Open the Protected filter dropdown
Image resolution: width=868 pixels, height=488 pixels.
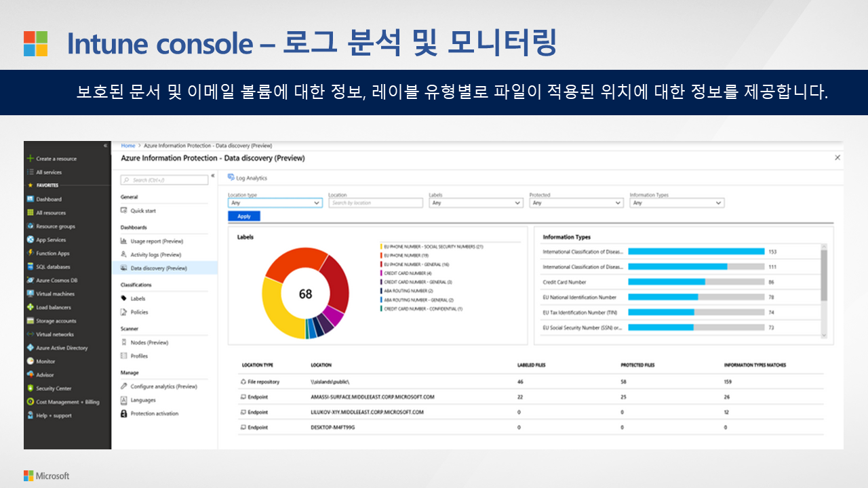pos(576,203)
